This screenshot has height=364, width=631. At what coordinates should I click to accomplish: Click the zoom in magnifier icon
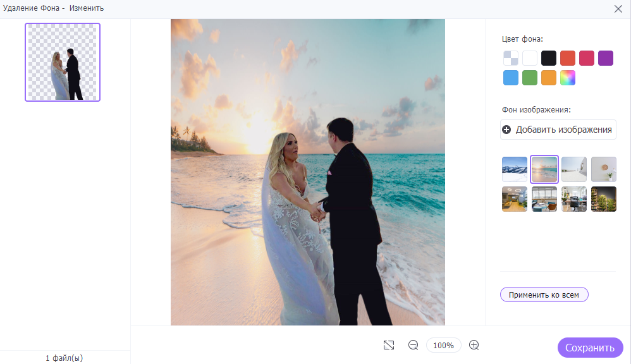(474, 345)
